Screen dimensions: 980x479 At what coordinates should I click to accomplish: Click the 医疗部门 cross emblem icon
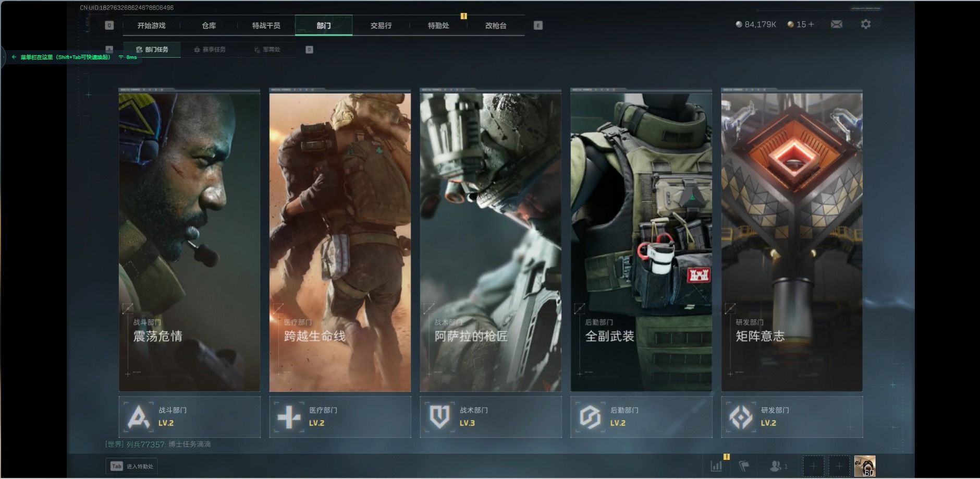click(289, 417)
